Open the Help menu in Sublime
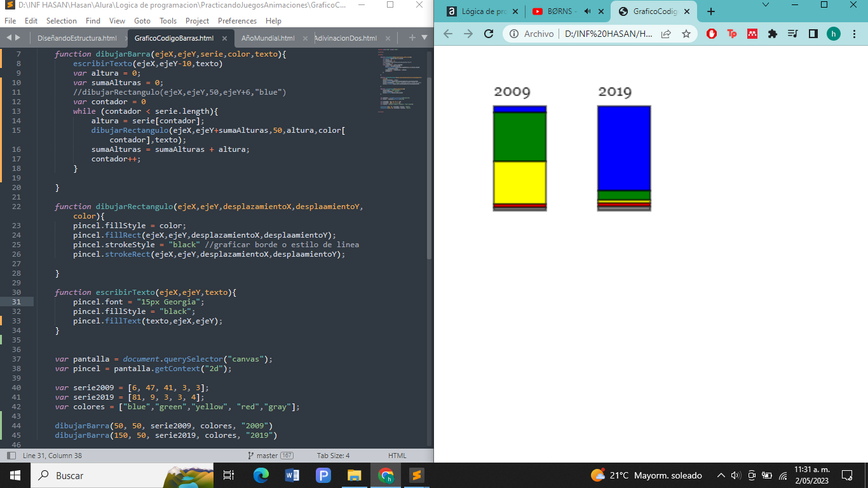 (x=273, y=21)
